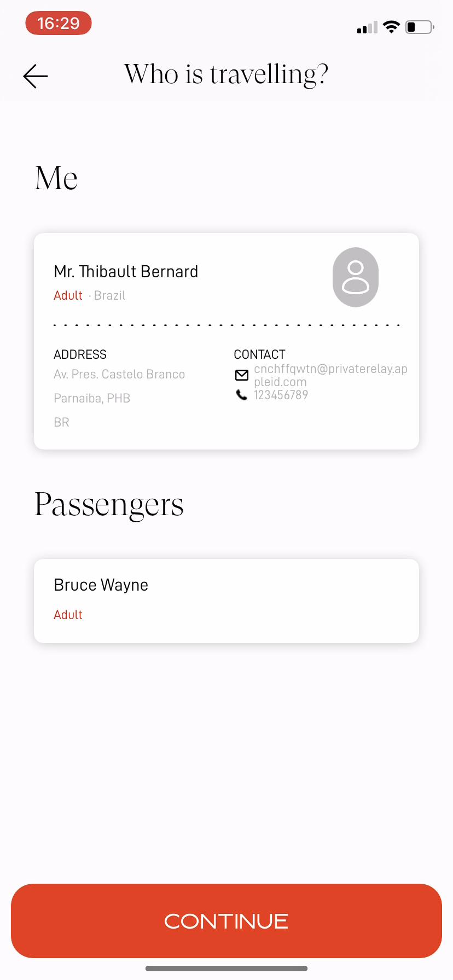The width and height of the screenshot is (453, 980).
Task: Click the "Who is travelling?" title
Action: 226,74
